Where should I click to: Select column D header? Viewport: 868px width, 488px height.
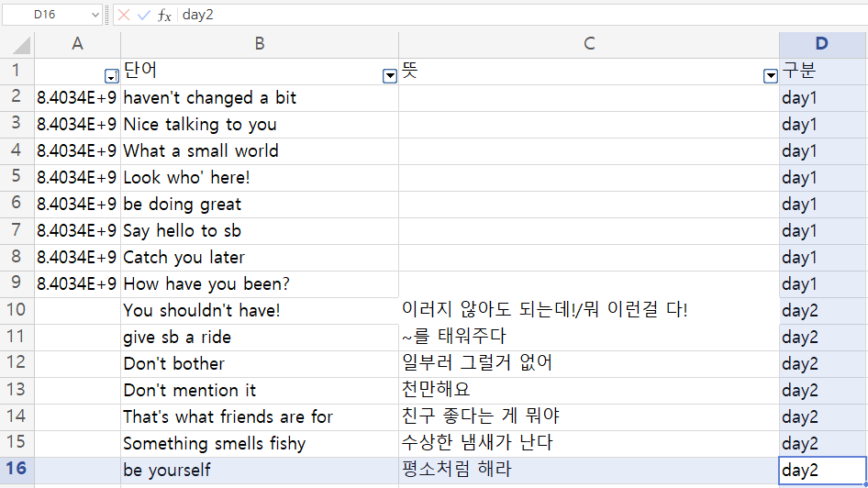click(823, 44)
